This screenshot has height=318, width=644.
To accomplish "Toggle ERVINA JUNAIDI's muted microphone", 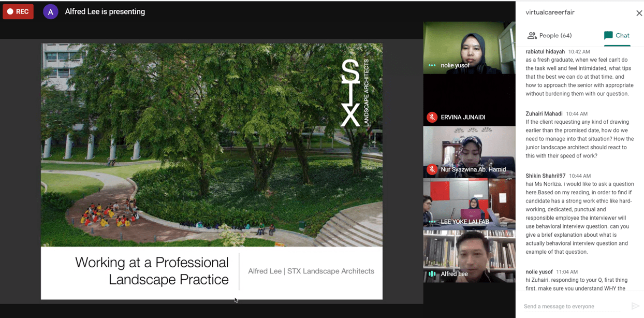I will tap(432, 117).
